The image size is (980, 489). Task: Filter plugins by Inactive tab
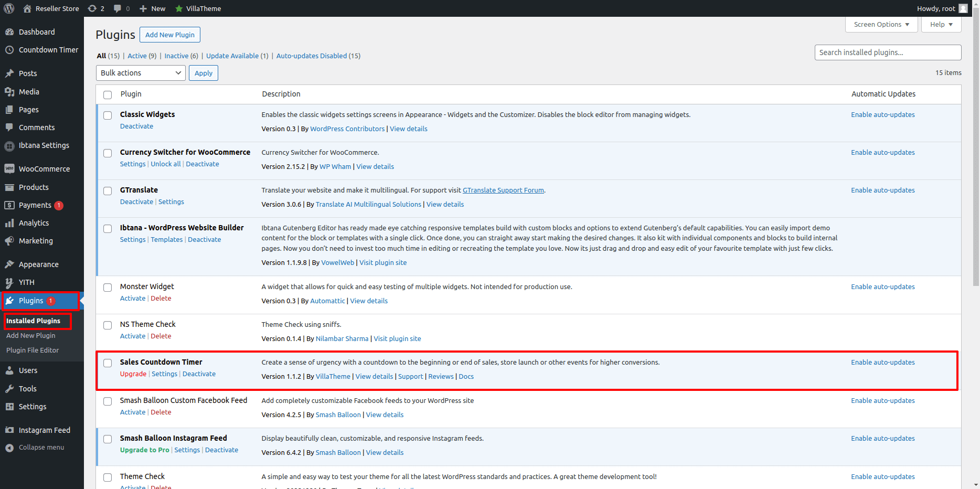[176, 56]
